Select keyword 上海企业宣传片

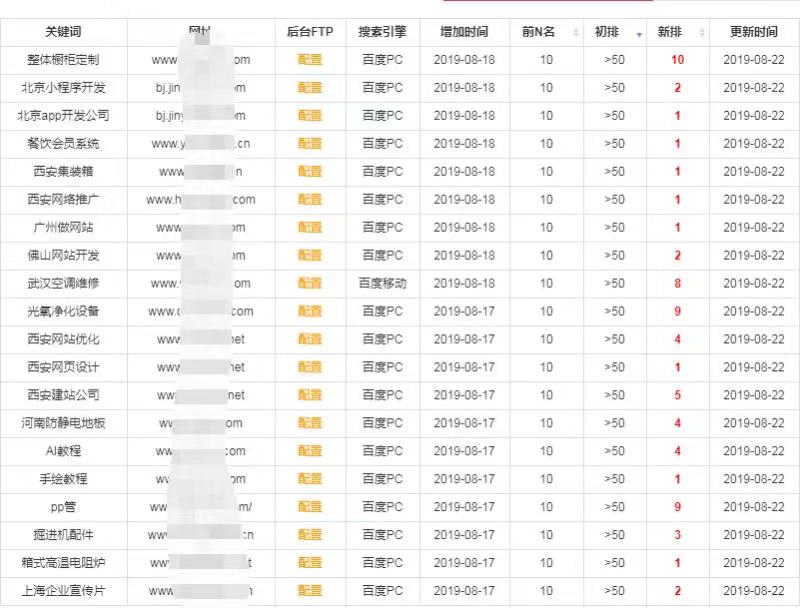63,591
